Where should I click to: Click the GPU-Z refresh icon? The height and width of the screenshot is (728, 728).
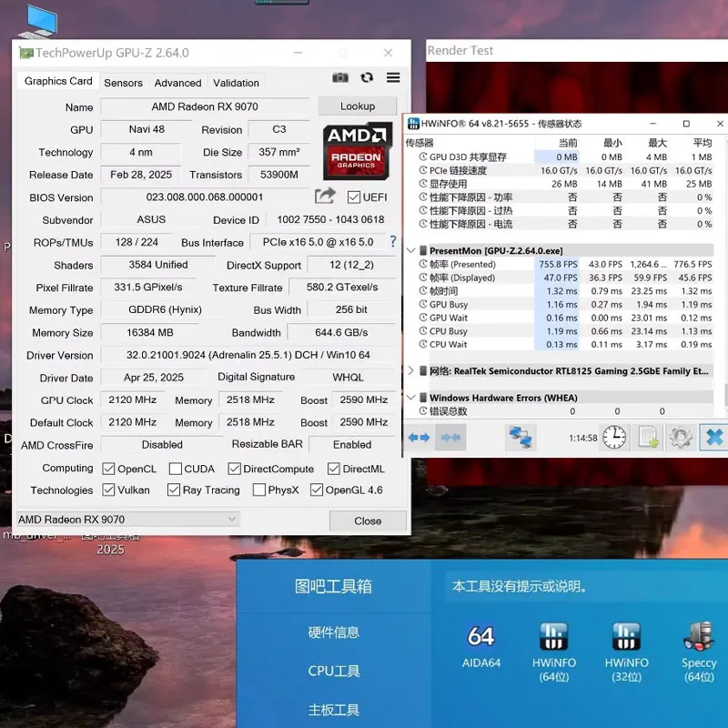point(367,78)
